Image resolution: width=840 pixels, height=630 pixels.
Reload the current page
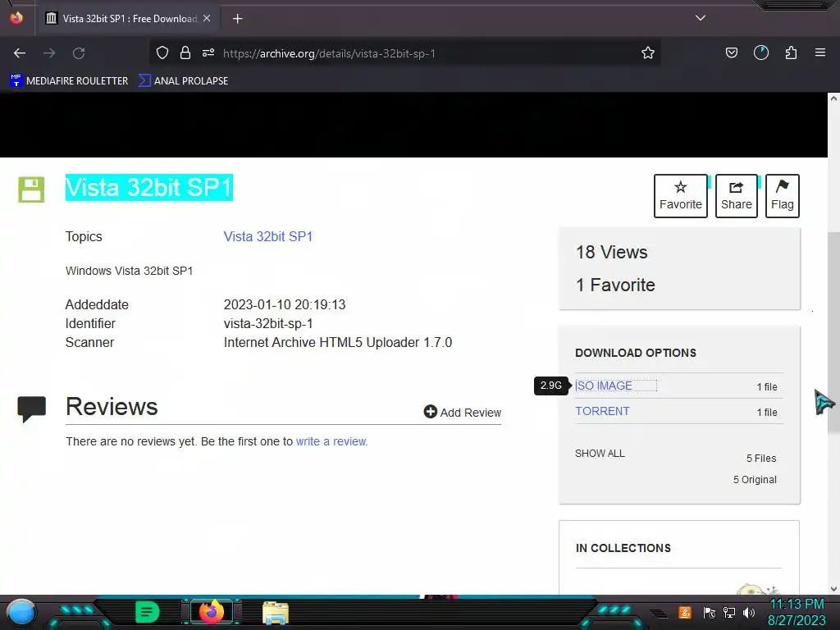79,53
